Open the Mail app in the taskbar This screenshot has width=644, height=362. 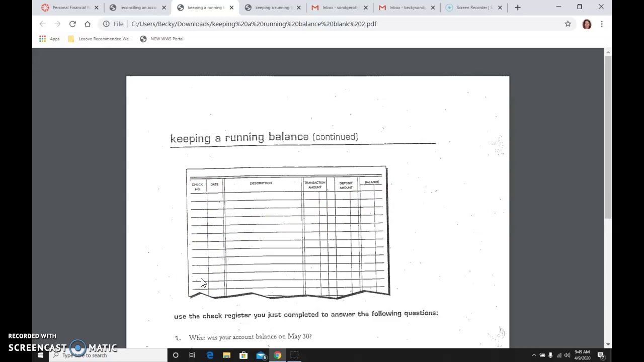pos(261,355)
